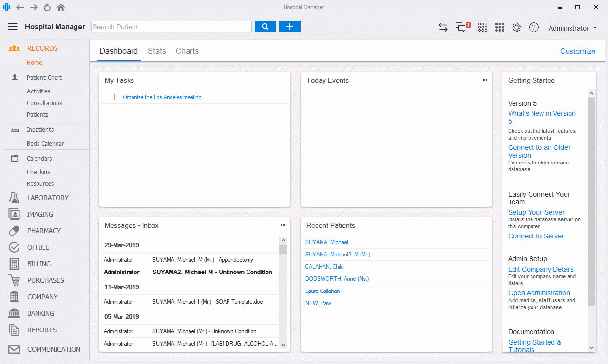Screen dimensions: 608x364
Task: Click the blue search magnifier button
Action: [x=265, y=27]
